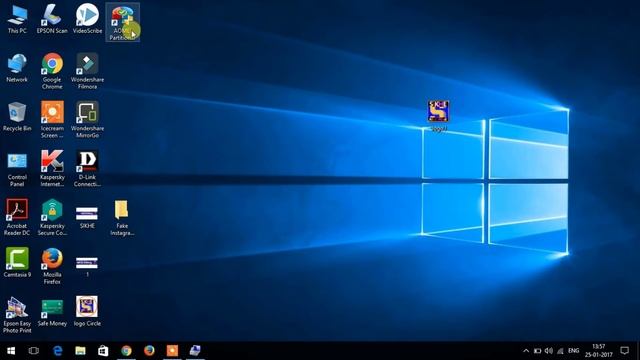Viewport: 640px width, 360px height.
Task: Open Safe Money shortcut
Action: pyautogui.click(x=52, y=312)
